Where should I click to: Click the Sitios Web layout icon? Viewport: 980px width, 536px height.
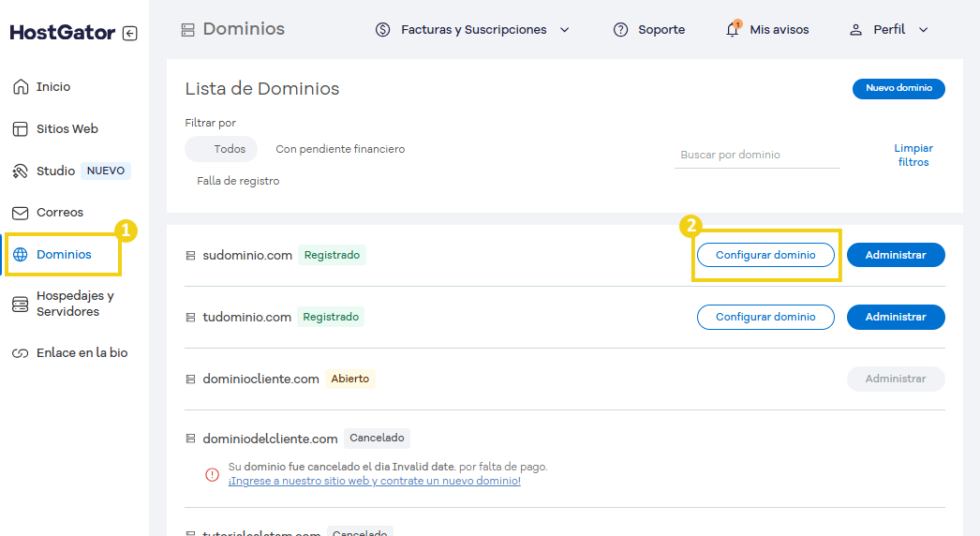tap(20, 128)
